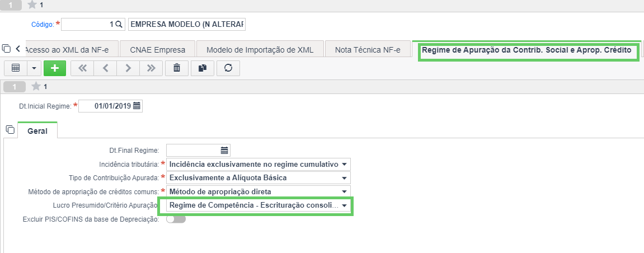Refresh records with circular arrows icon

(228, 68)
